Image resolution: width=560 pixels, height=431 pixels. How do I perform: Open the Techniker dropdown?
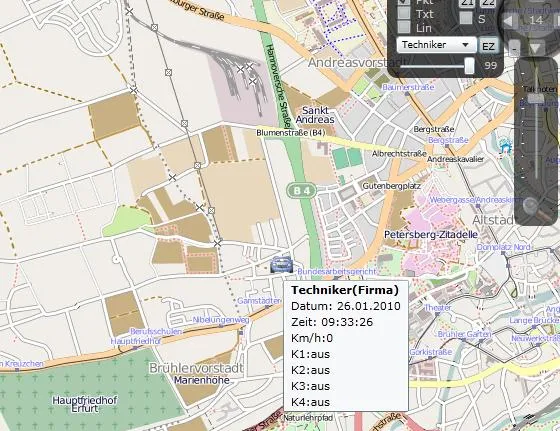[436, 45]
